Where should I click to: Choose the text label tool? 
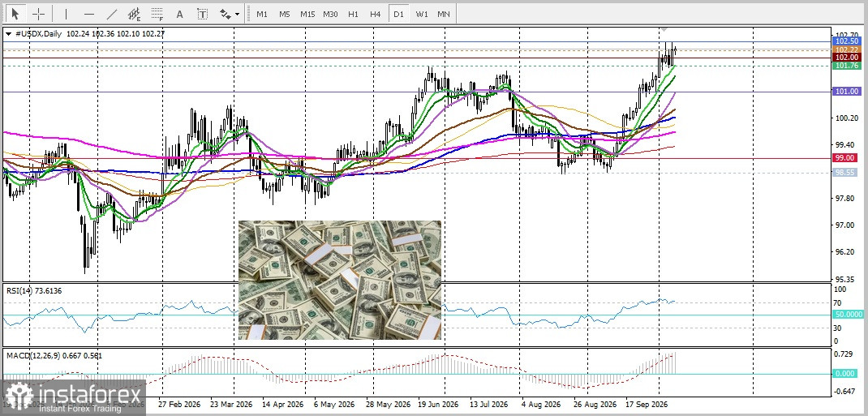coord(202,14)
